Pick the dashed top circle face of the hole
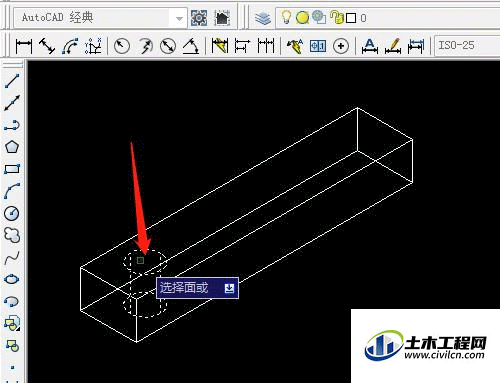Viewport: 500px width, 383px height. click(x=145, y=261)
